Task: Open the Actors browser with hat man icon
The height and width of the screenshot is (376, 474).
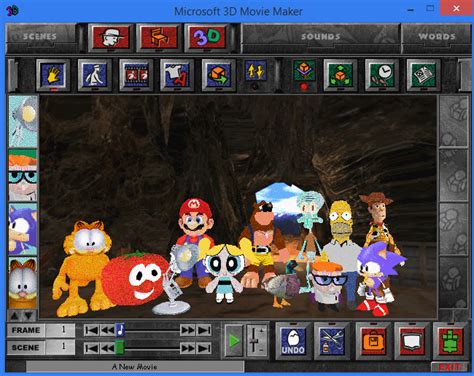Action: coord(110,37)
